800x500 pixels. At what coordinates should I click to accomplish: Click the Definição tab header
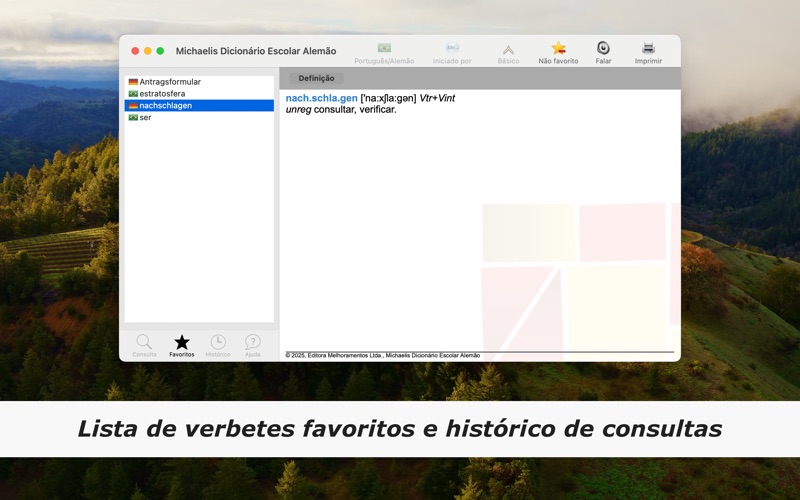(x=316, y=78)
